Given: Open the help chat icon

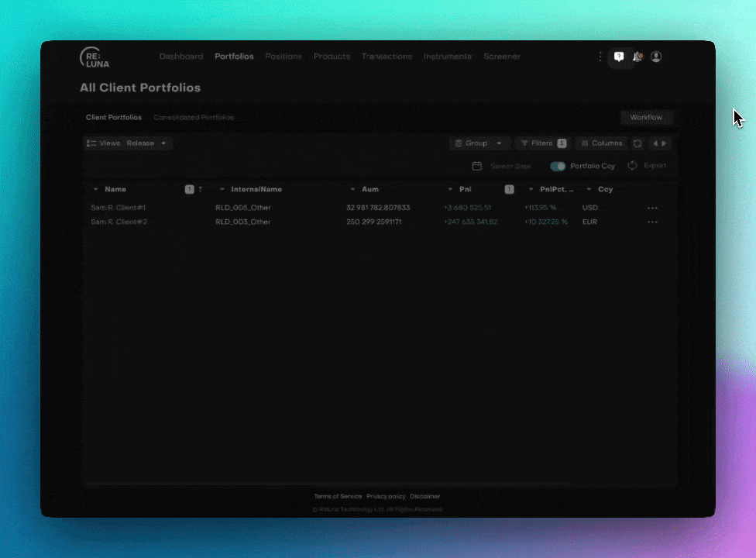Looking at the screenshot, I should (x=619, y=57).
